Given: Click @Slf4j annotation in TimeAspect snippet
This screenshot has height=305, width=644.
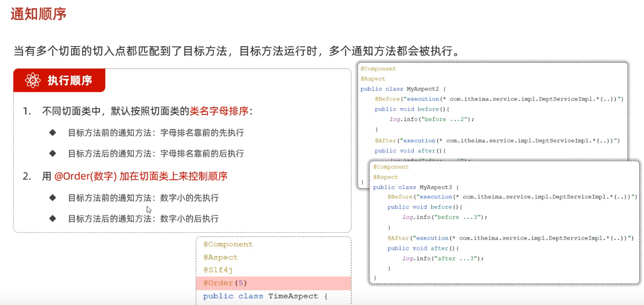Looking at the screenshot, I should pyautogui.click(x=218, y=270).
